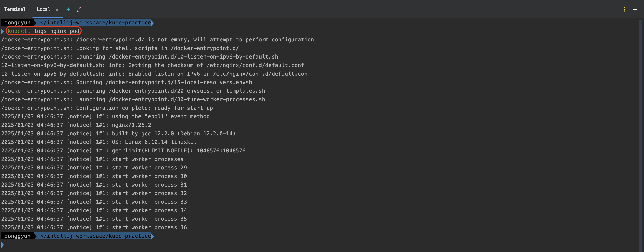The height and width of the screenshot is (252, 644).
Task: Click the blue prompt arrow on the last line
Action: [x=2, y=245]
